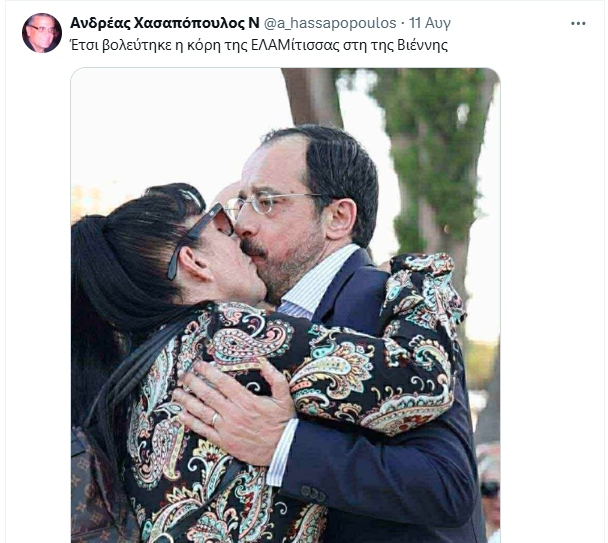Click the first name Ανδρέας in the header

100,23
